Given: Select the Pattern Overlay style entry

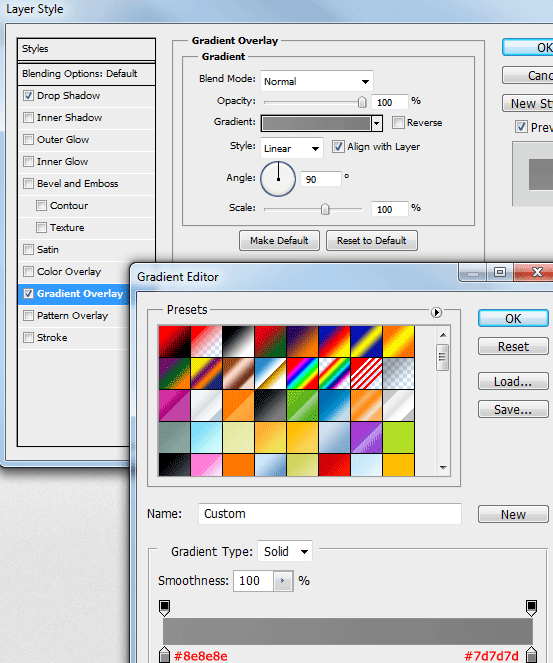Looking at the screenshot, I should (72, 315).
